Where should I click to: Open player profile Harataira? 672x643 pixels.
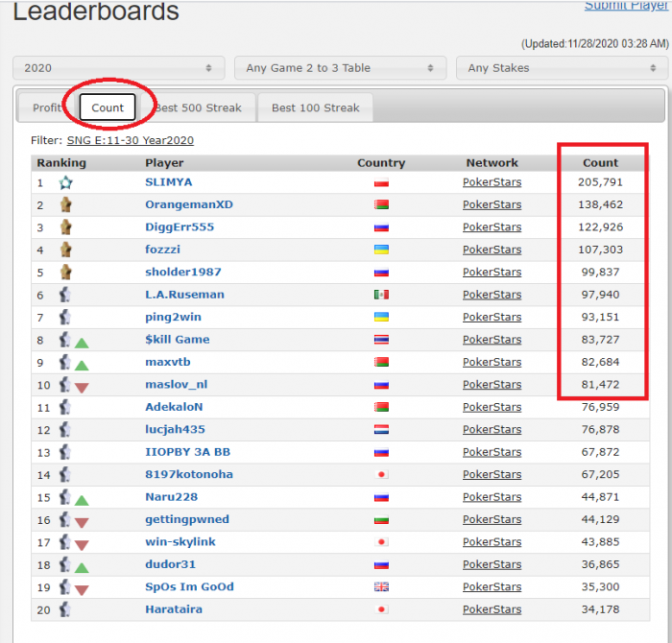pyautogui.click(x=174, y=609)
